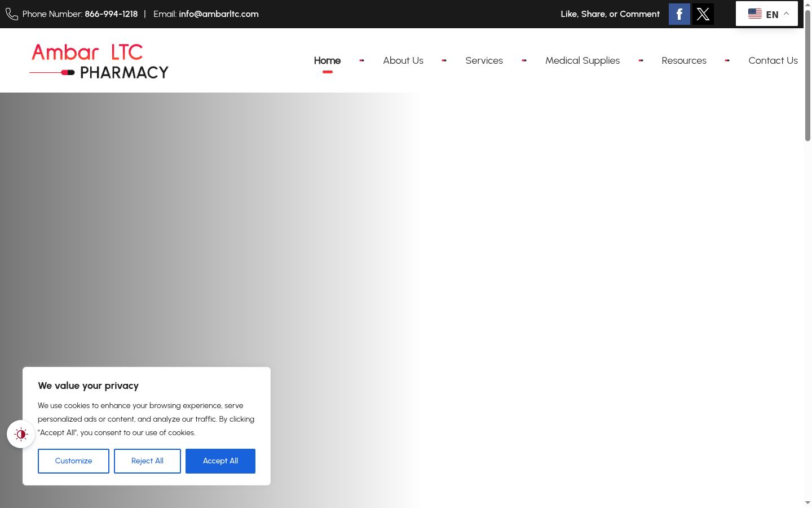Viewport: 812px width, 508px height.
Task: Click the "Like, Share, or Comment" text
Action: pos(610,14)
